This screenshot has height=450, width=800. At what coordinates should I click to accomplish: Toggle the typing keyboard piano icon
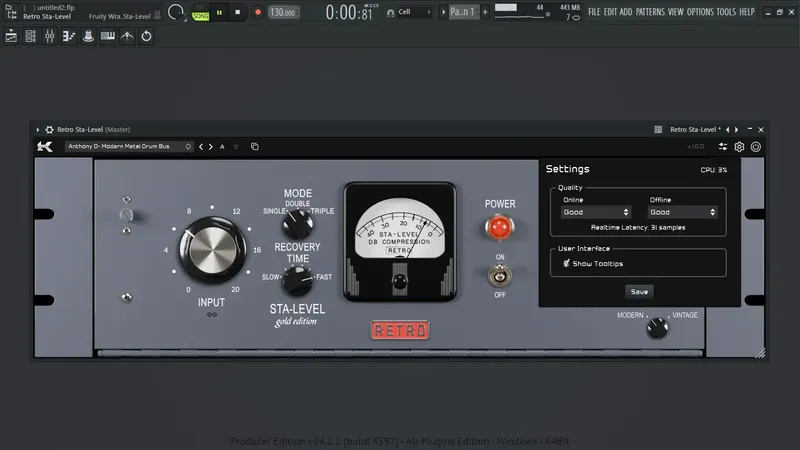coord(108,36)
